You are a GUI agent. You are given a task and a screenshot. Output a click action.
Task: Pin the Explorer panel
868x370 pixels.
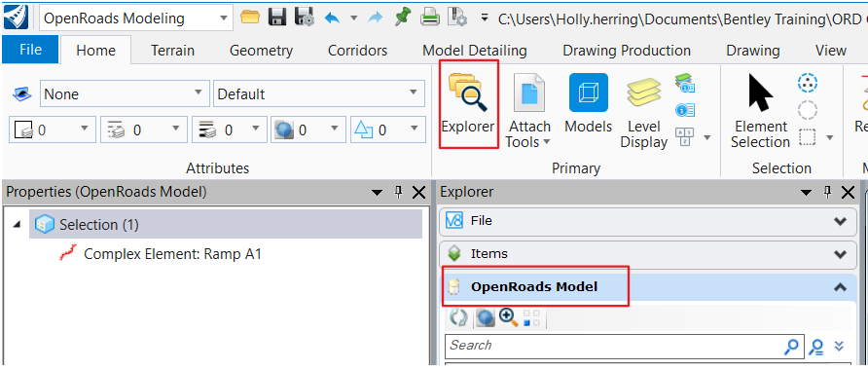coord(827,192)
